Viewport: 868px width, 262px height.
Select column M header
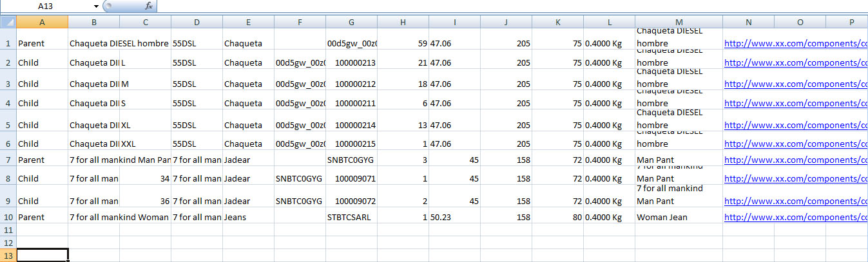point(679,22)
